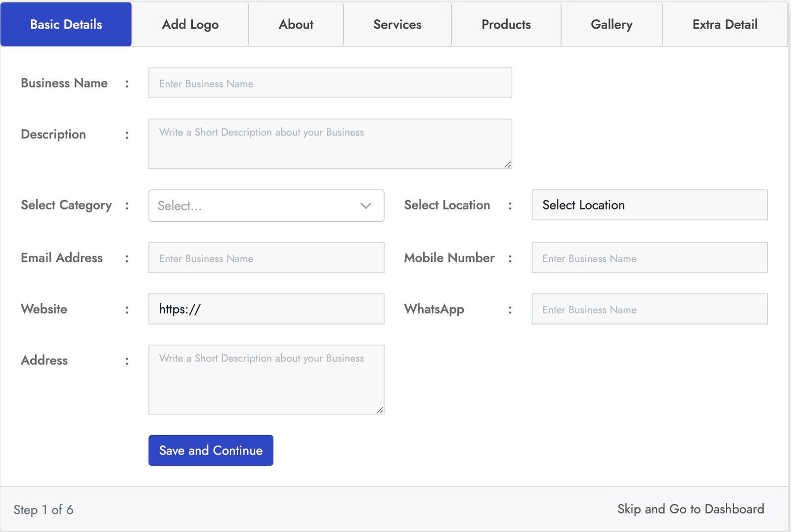This screenshot has height=532, width=791.
Task: Click the Website URL field
Action: point(266,309)
